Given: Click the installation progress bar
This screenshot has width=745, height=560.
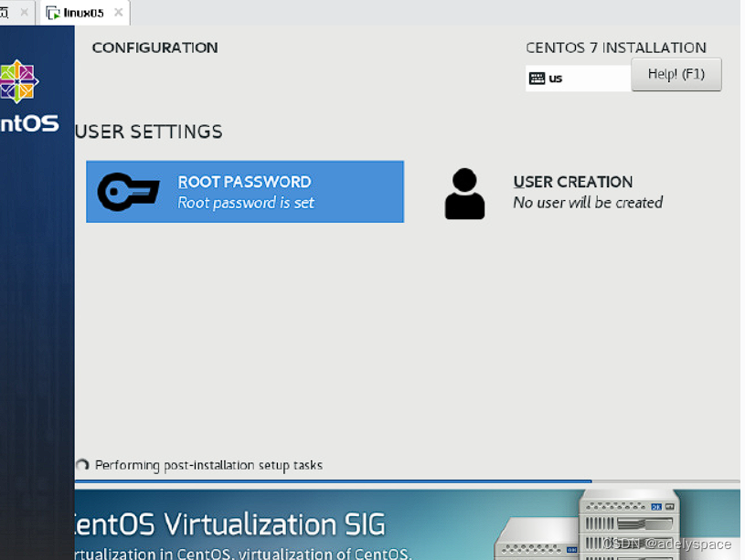Looking at the screenshot, I should (x=407, y=481).
